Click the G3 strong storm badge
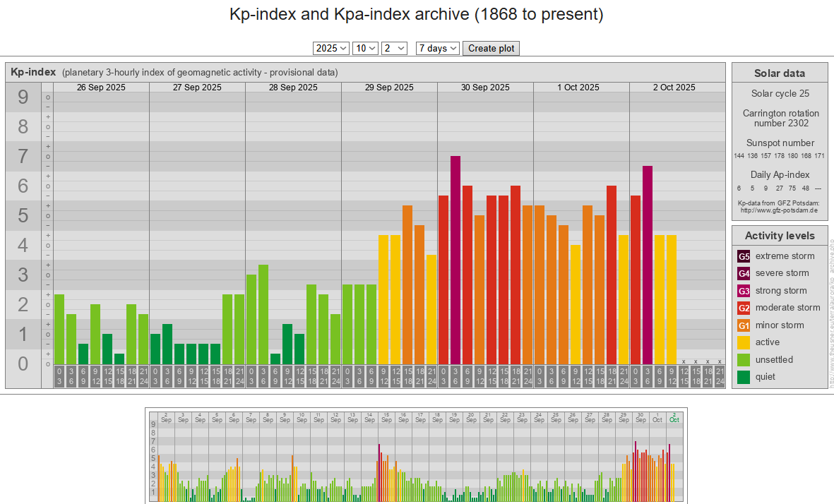Image resolution: width=834 pixels, height=504 pixels. tap(744, 291)
